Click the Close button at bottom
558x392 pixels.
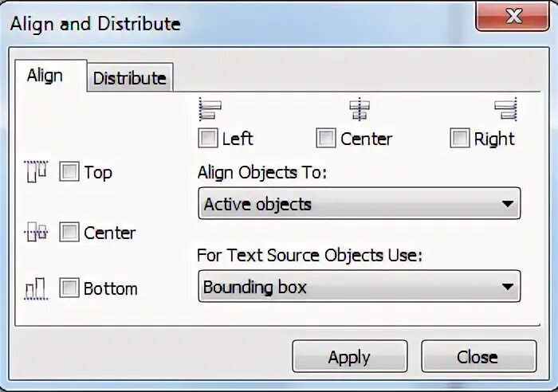(x=477, y=356)
